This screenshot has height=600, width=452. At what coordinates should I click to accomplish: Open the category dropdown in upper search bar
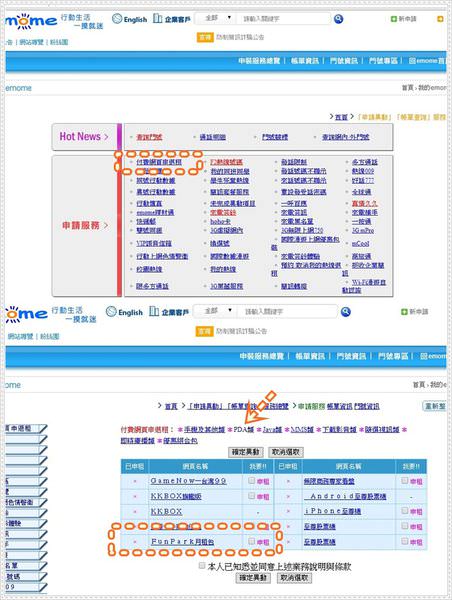coord(214,18)
